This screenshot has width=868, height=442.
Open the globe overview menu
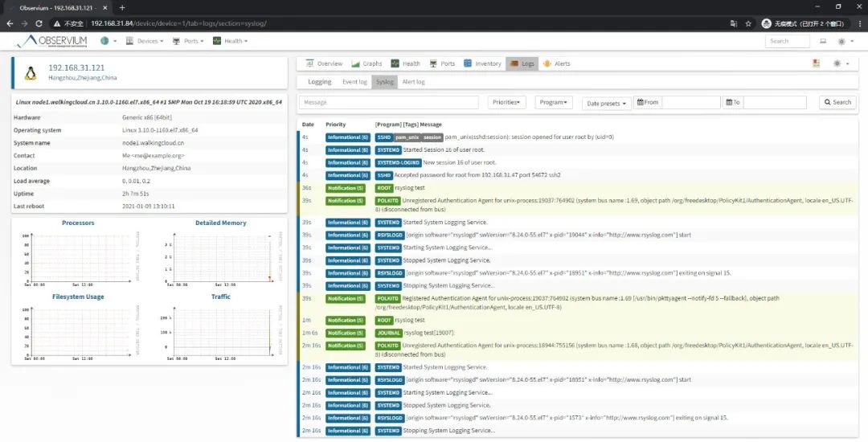pyautogui.click(x=108, y=41)
